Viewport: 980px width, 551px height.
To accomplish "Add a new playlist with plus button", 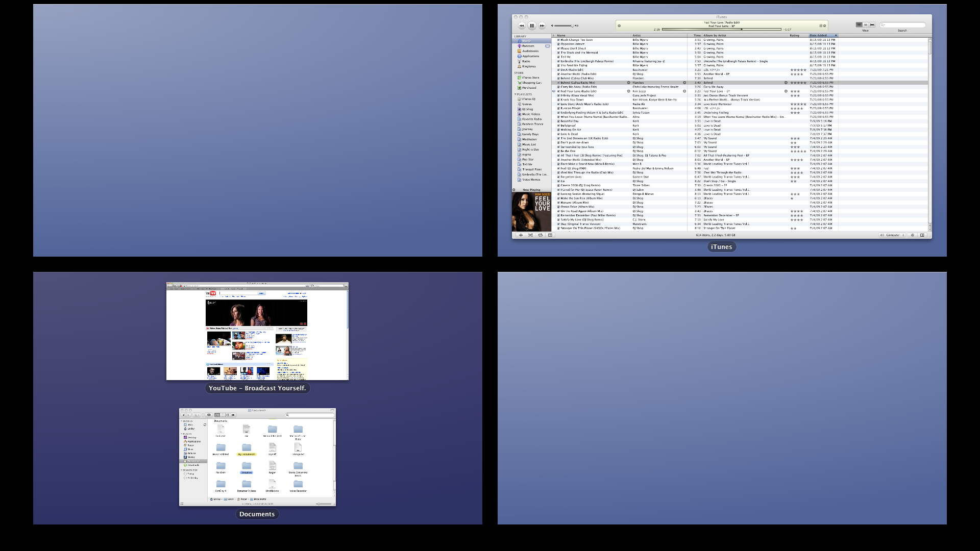I will pyautogui.click(x=521, y=235).
